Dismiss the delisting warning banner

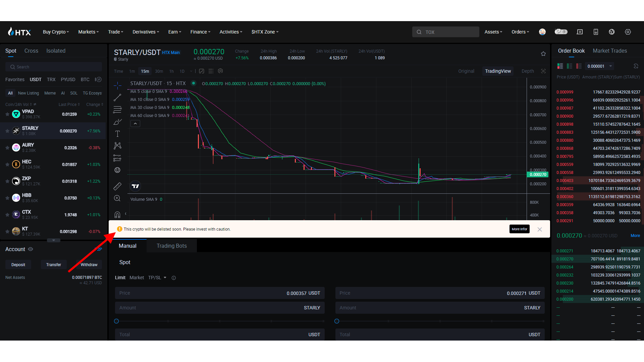click(x=540, y=229)
